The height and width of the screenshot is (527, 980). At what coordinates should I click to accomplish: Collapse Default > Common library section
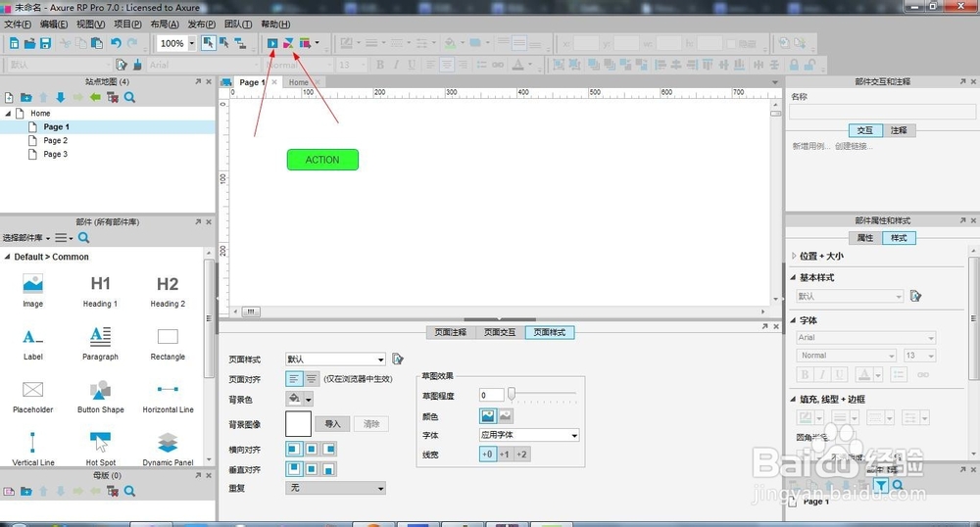tap(7, 257)
